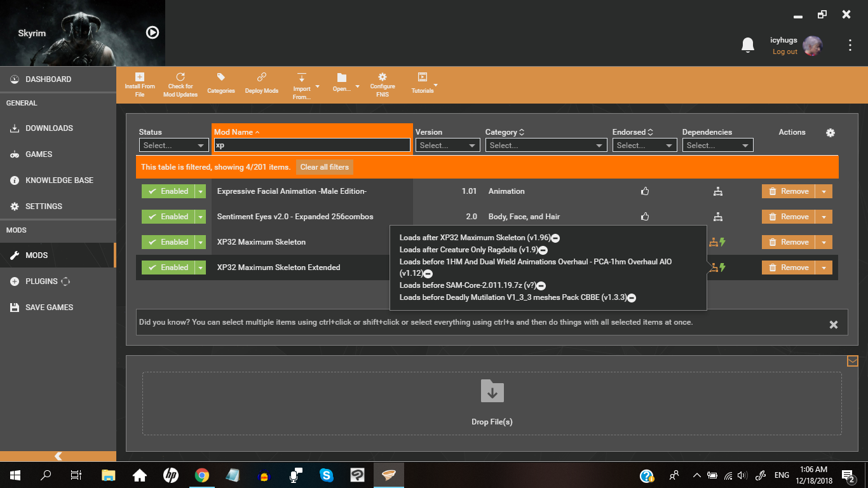Sort the table by Category header
This screenshot has width=868, height=488.
coord(505,132)
